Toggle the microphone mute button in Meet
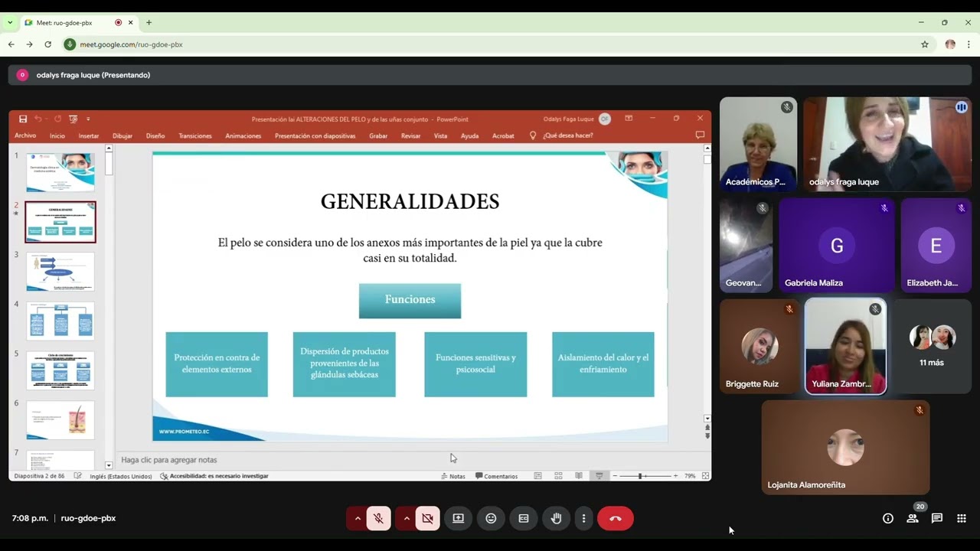 pos(378,518)
